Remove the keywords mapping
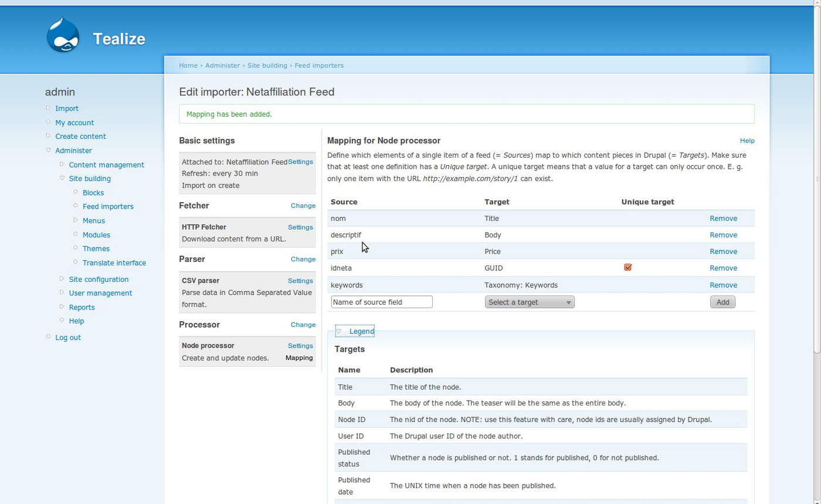Screen dimensions: 821x504 (723, 285)
